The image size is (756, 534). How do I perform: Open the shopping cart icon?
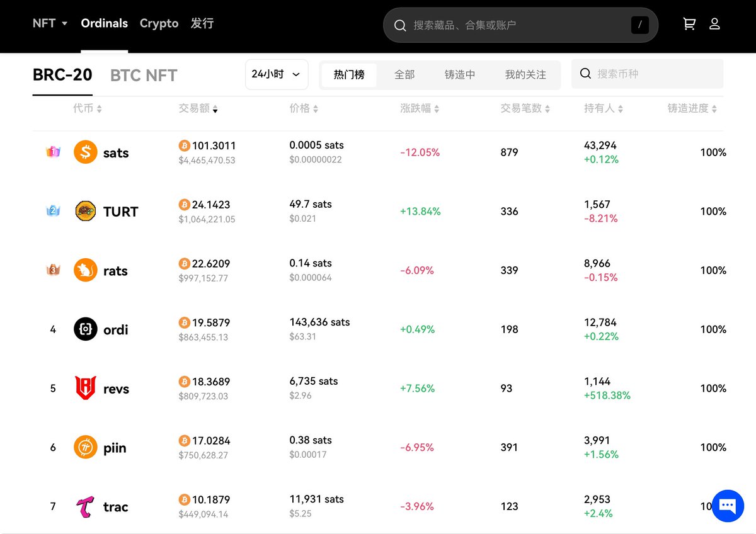(x=689, y=24)
